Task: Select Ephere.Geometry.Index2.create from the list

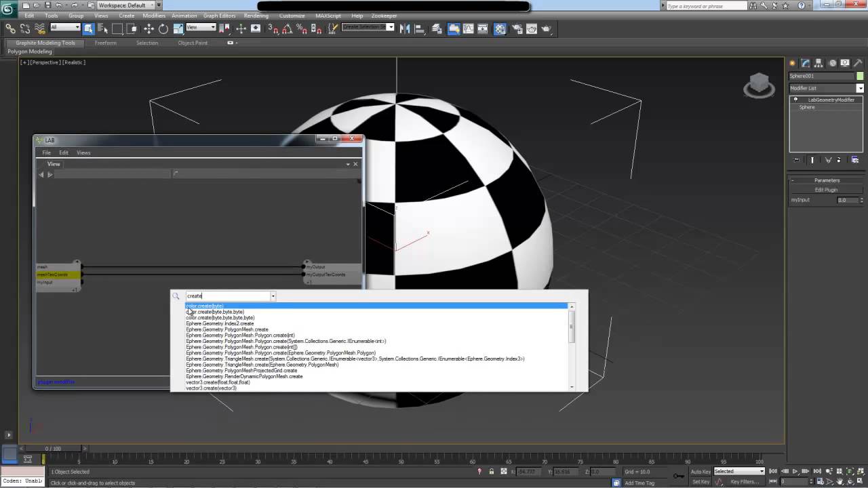Action: tap(220, 324)
